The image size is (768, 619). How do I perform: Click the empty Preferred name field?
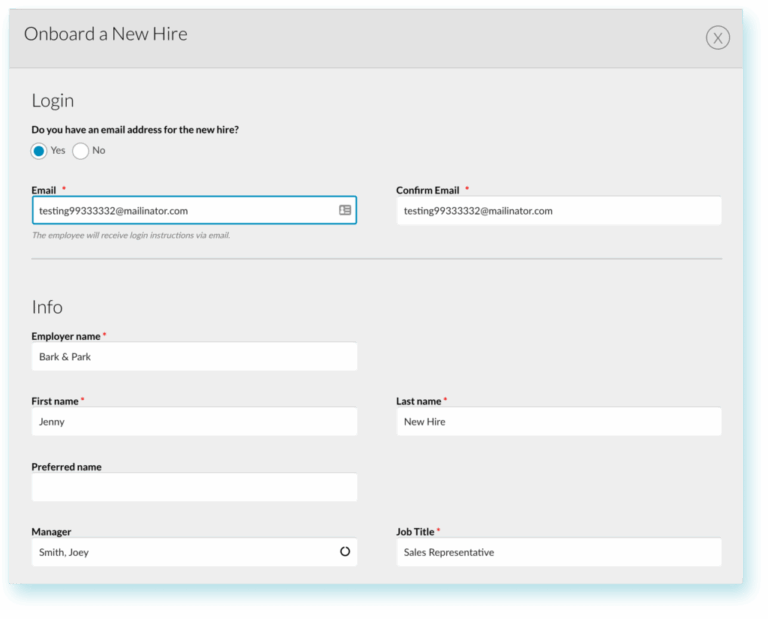pyautogui.click(x=194, y=487)
